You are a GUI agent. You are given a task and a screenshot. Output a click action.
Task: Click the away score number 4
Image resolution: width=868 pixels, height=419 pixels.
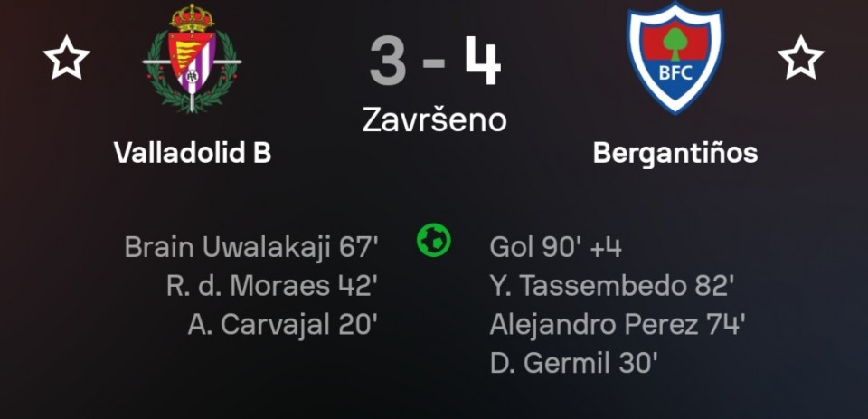pyautogui.click(x=482, y=62)
